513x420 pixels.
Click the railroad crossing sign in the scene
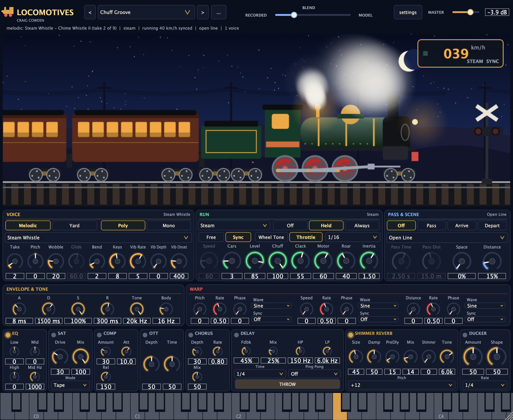pyautogui.click(x=487, y=113)
